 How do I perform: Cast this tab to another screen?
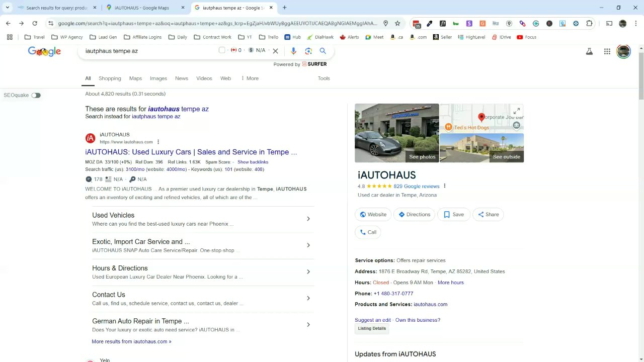[609, 23]
